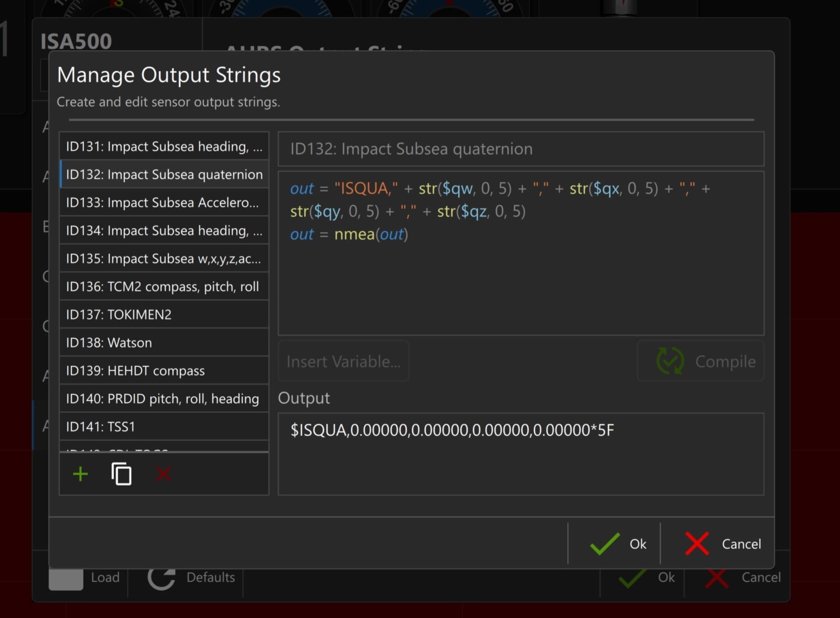The image size is (840, 618).
Task: Click the $ISQUA output result text
Action: [452, 430]
